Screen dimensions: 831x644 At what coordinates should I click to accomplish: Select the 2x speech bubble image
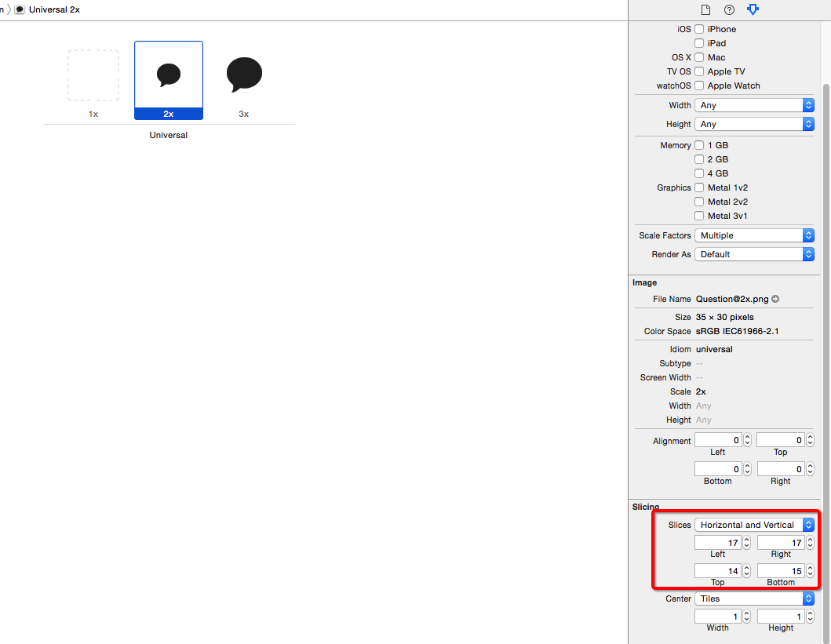click(169, 75)
